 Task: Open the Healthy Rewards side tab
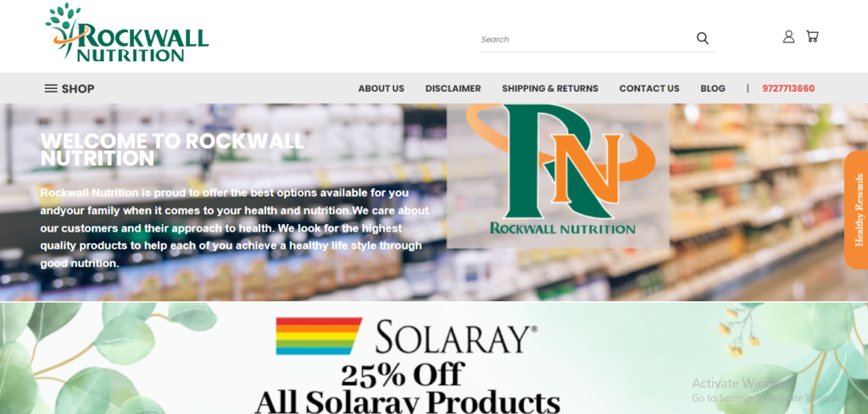coord(856,210)
